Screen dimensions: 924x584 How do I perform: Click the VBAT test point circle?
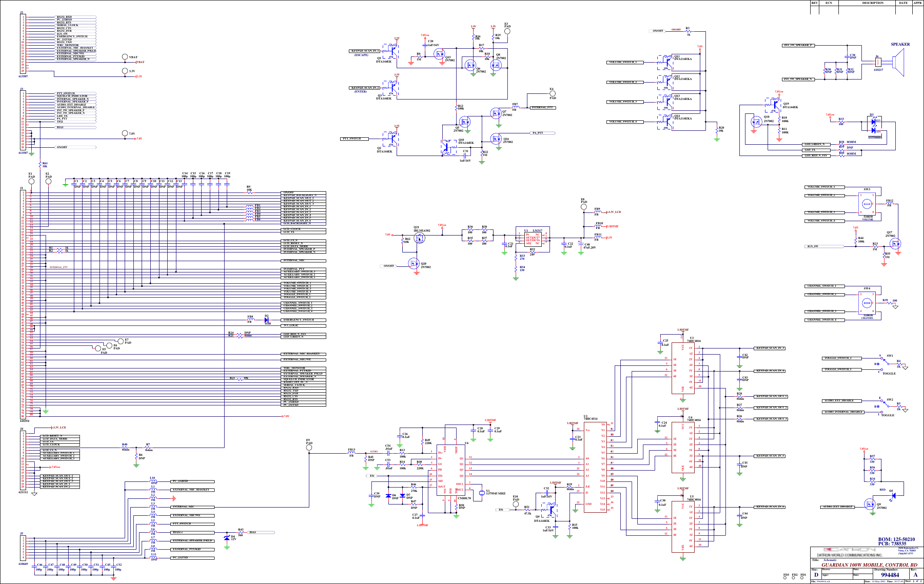[125, 57]
